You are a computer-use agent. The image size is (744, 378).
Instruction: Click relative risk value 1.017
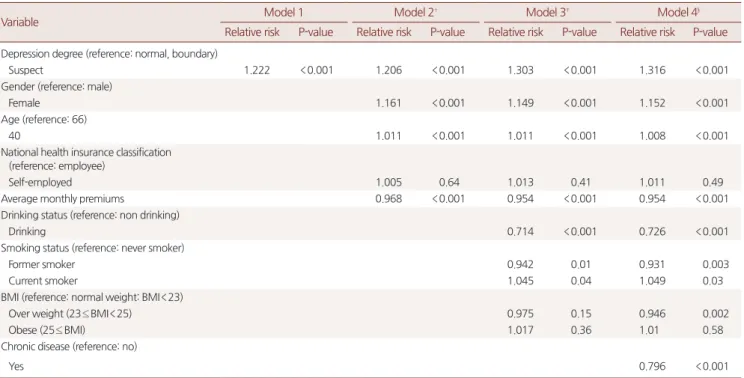(521, 330)
